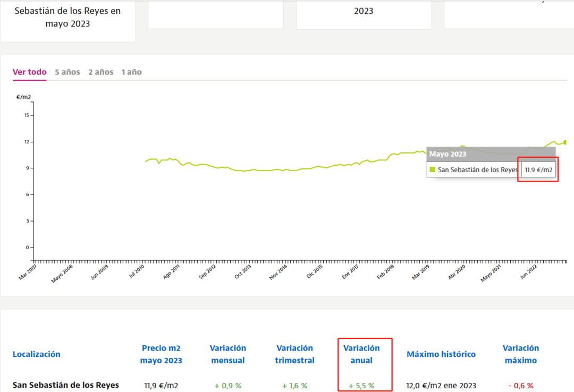Switch chart to '2 años' range
This screenshot has width=574, height=392.
[100, 72]
